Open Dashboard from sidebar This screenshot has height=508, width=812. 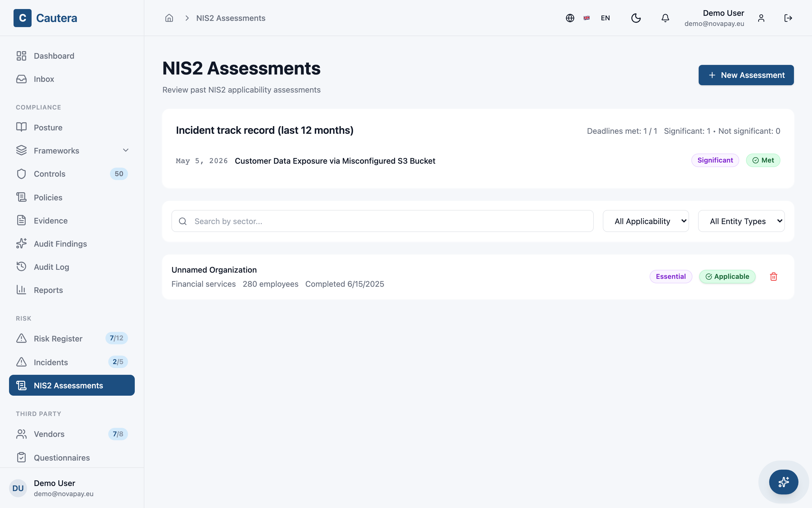point(72,56)
